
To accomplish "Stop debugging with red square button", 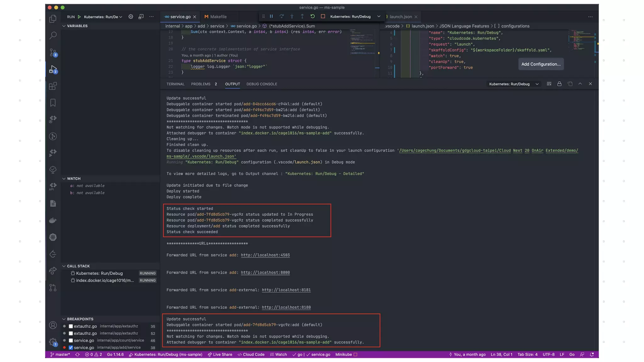I will [323, 16].
